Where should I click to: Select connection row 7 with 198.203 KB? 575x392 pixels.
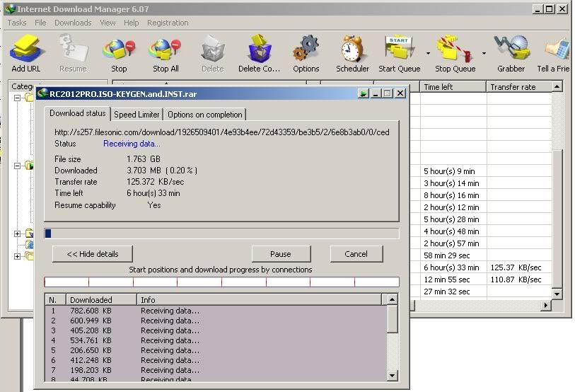pos(216,370)
